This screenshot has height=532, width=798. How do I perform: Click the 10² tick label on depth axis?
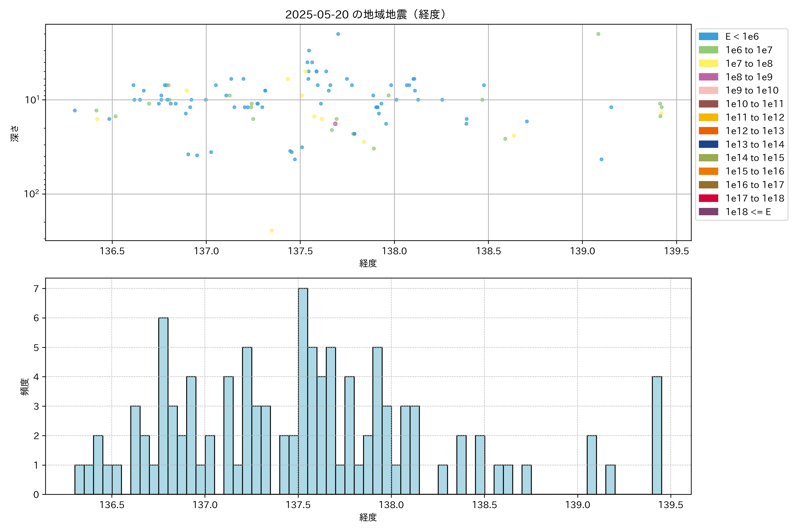tap(31, 194)
